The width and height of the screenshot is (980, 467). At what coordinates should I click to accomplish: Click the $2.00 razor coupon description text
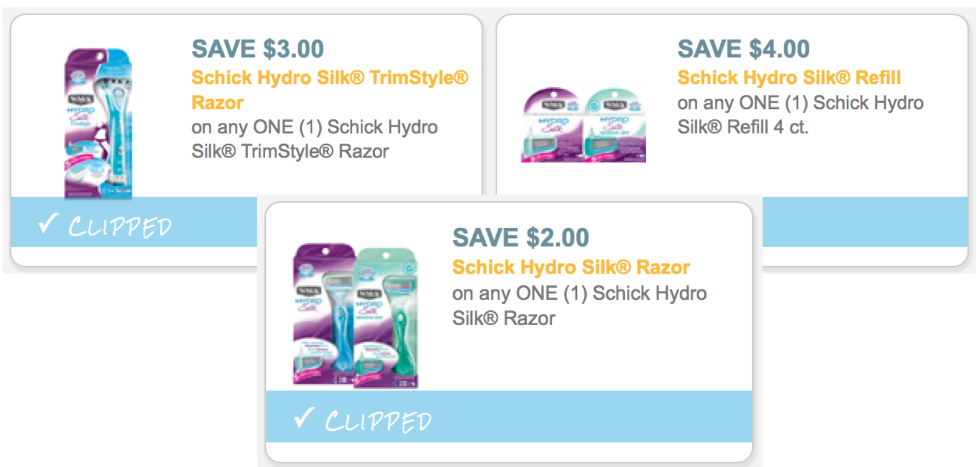[x=579, y=305]
